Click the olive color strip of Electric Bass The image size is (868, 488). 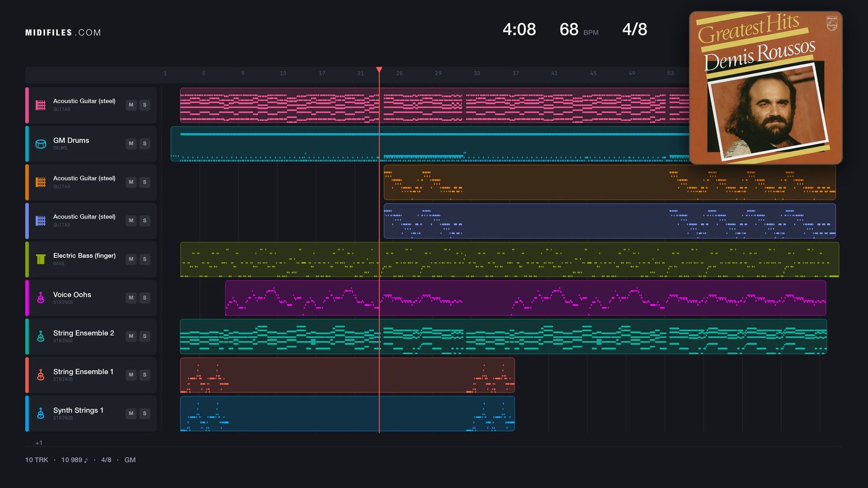pos(27,259)
